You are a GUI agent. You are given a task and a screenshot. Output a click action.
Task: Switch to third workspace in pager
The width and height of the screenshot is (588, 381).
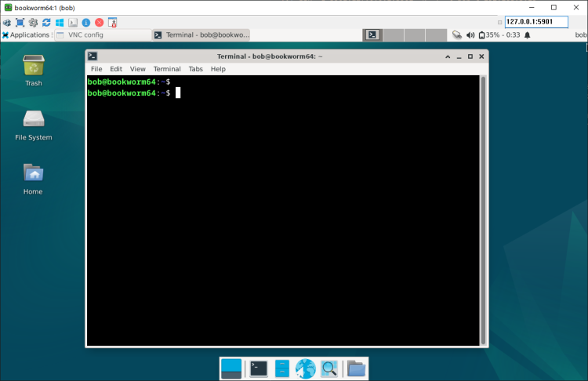pyautogui.click(x=415, y=34)
